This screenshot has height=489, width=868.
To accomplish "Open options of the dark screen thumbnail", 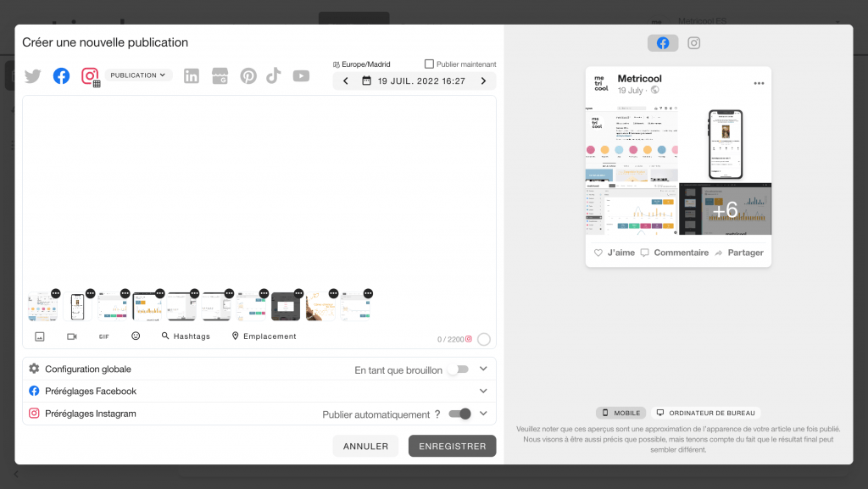I will click(x=298, y=293).
